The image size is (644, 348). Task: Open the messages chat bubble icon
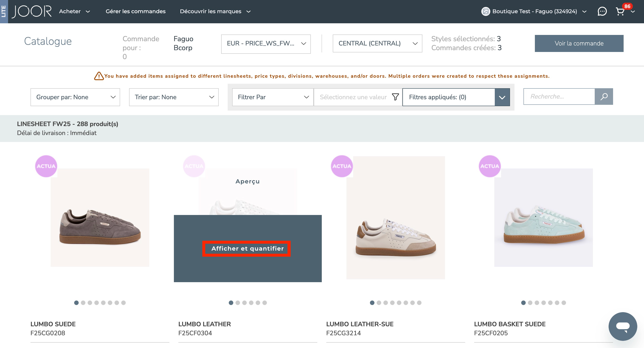point(602,11)
